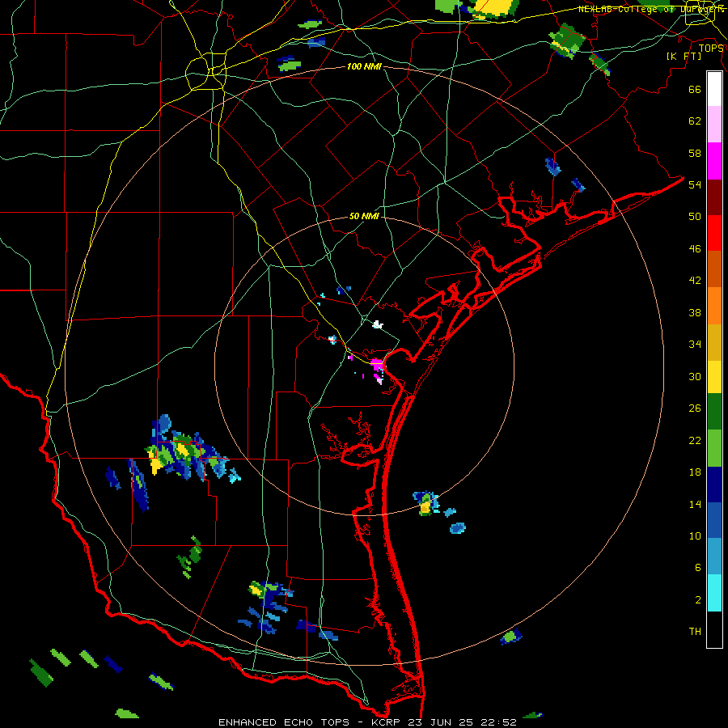728x728 pixels.
Task: Click the white swatch in the tops legend
Action: [714, 89]
